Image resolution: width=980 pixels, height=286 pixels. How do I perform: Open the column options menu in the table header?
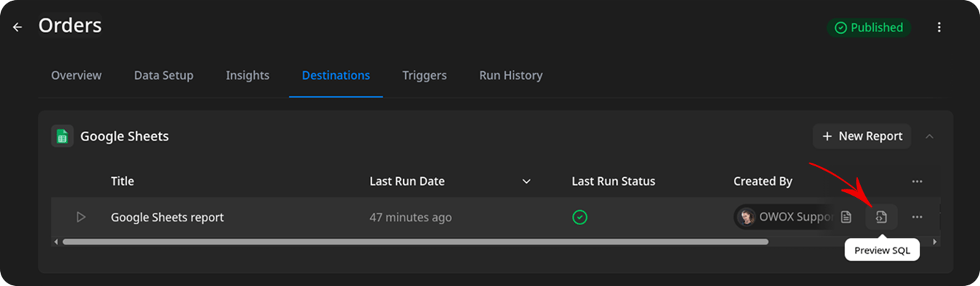[x=917, y=181]
